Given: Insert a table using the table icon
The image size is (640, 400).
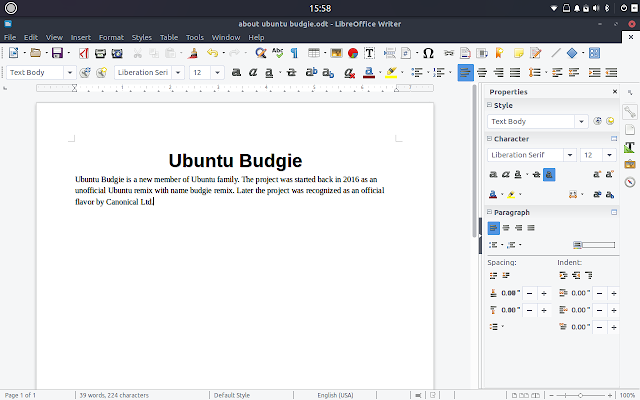Looking at the screenshot, I should (x=314, y=53).
